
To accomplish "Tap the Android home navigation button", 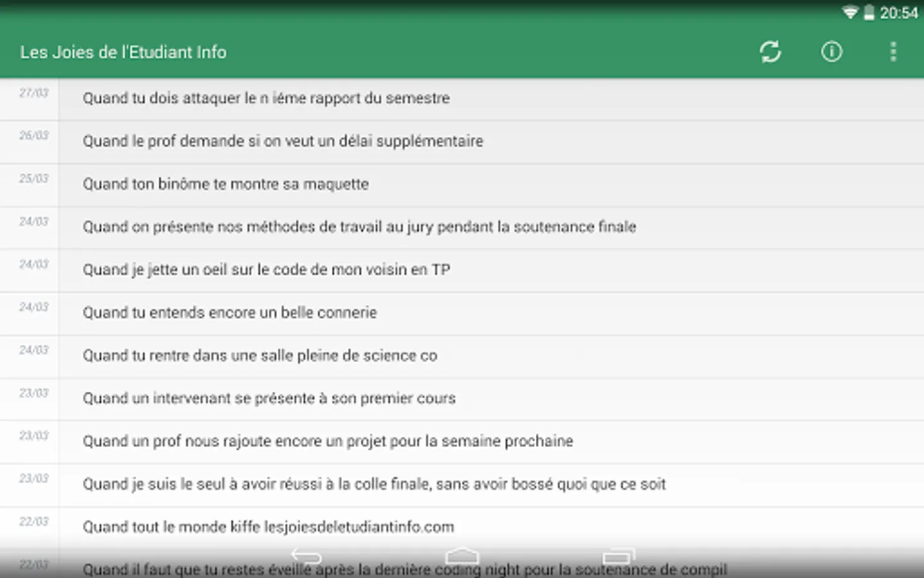I will (462, 556).
